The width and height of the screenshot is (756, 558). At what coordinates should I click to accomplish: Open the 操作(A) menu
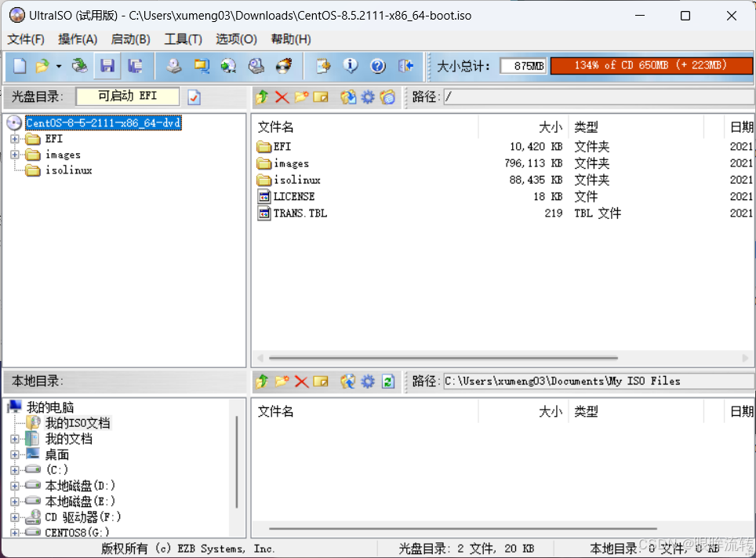click(x=78, y=39)
